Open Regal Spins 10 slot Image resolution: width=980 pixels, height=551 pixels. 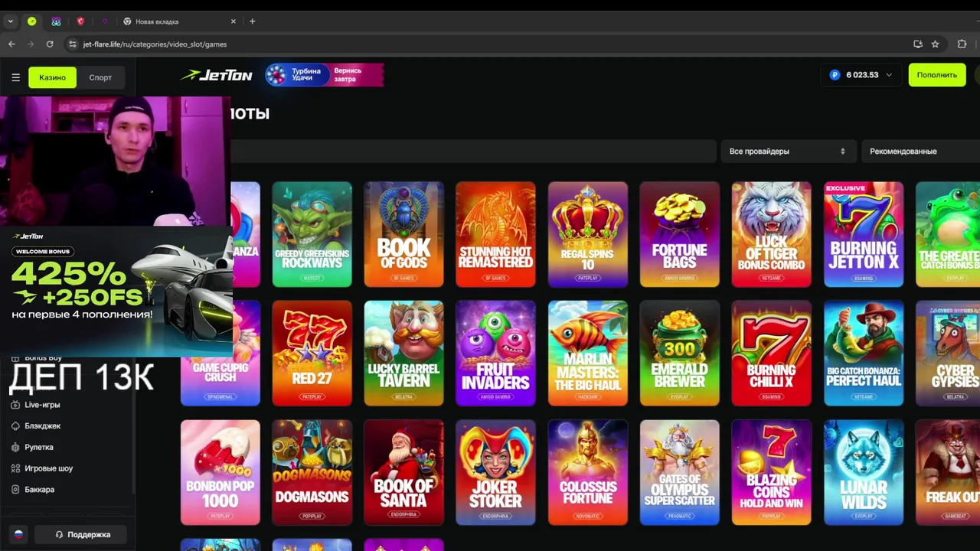[x=588, y=234]
